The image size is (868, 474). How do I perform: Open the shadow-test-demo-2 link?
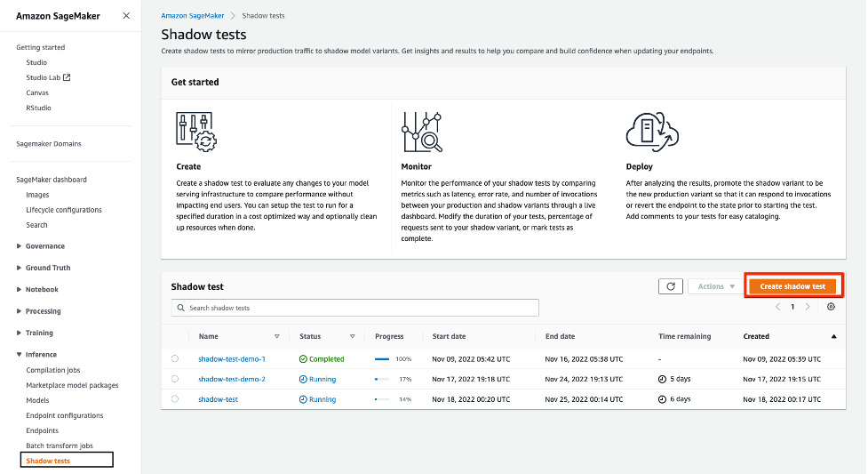[x=232, y=379]
